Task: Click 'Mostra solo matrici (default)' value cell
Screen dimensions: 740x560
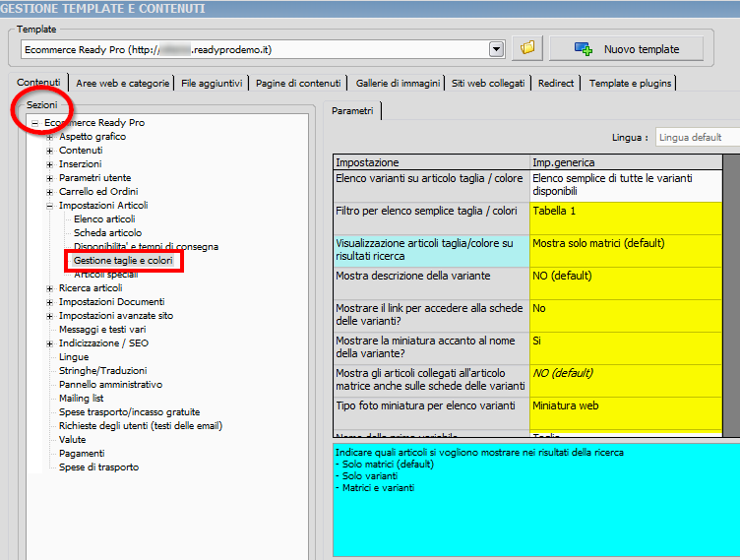Action: click(x=626, y=251)
